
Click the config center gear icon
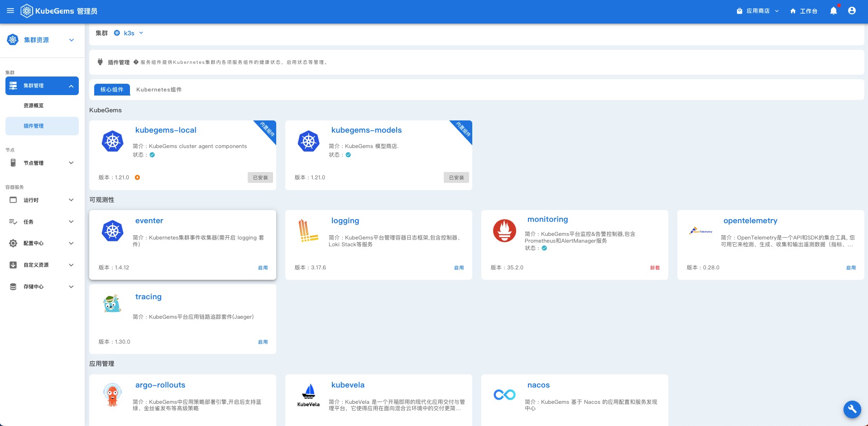pos(13,243)
